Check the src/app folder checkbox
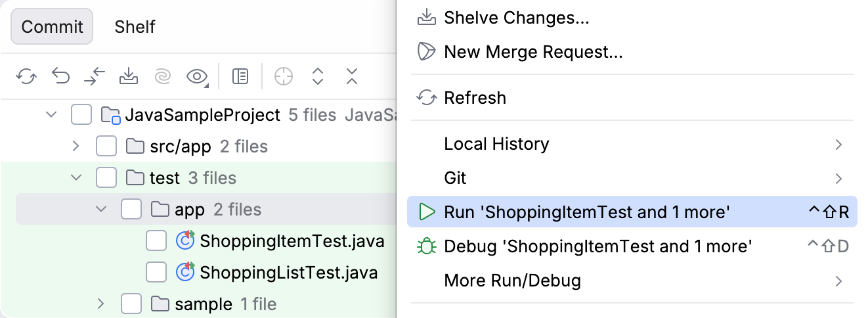 click(106, 147)
